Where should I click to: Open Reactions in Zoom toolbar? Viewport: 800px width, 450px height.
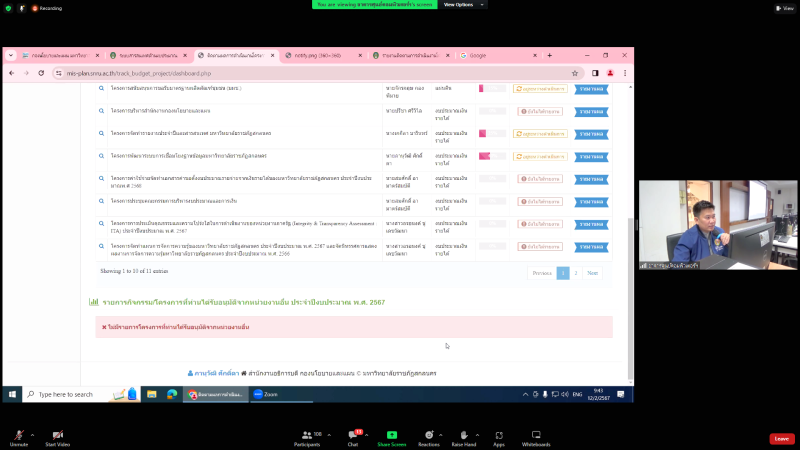coord(429,435)
